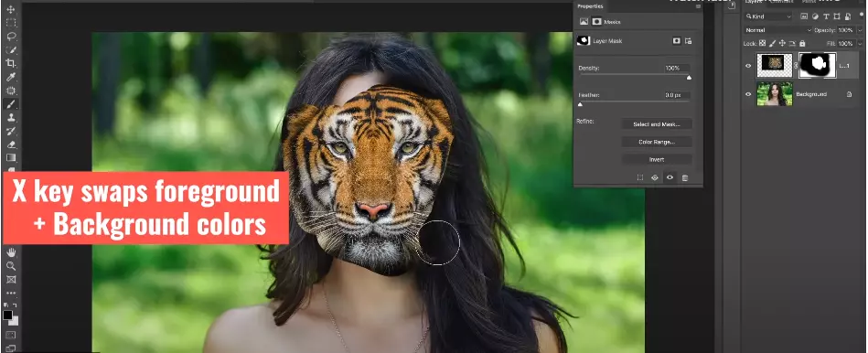The height and width of the screenshot is (353, 868).
Task: Open Color Range dialog
Action: 657,142
